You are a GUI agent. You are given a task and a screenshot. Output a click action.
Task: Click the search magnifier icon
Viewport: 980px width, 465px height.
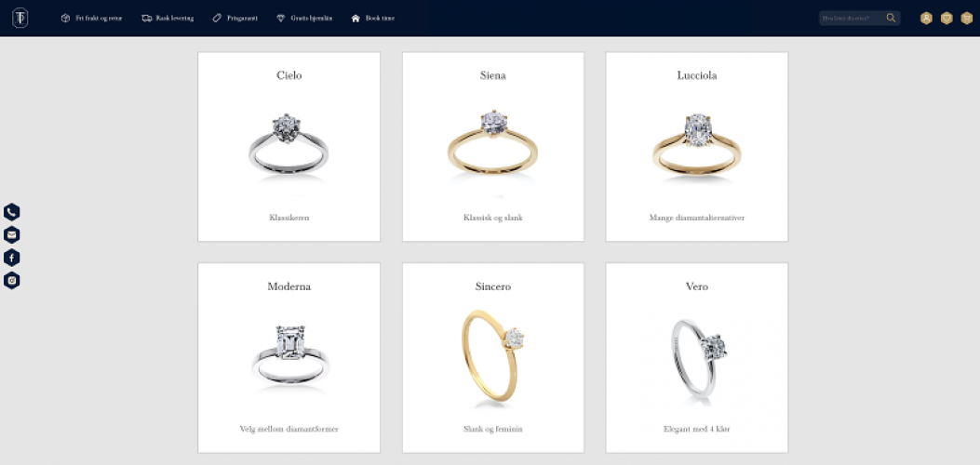click(x=892, y=18)
